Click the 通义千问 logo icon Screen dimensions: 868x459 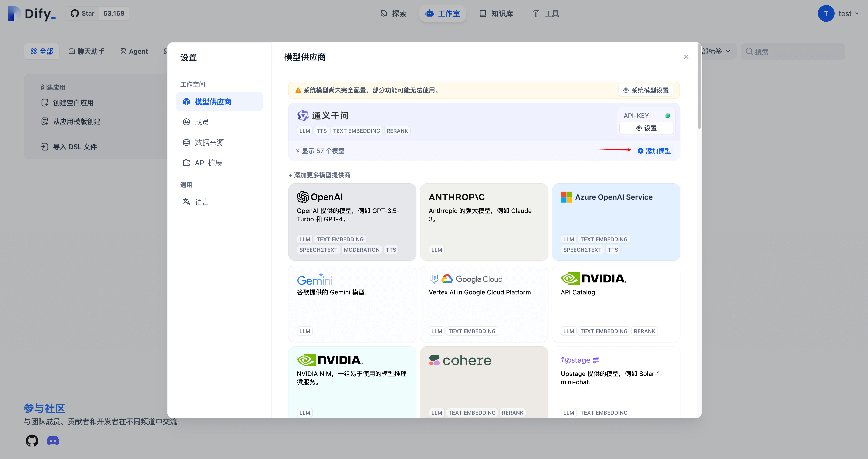pyautogui.click(x=303, y=115)
